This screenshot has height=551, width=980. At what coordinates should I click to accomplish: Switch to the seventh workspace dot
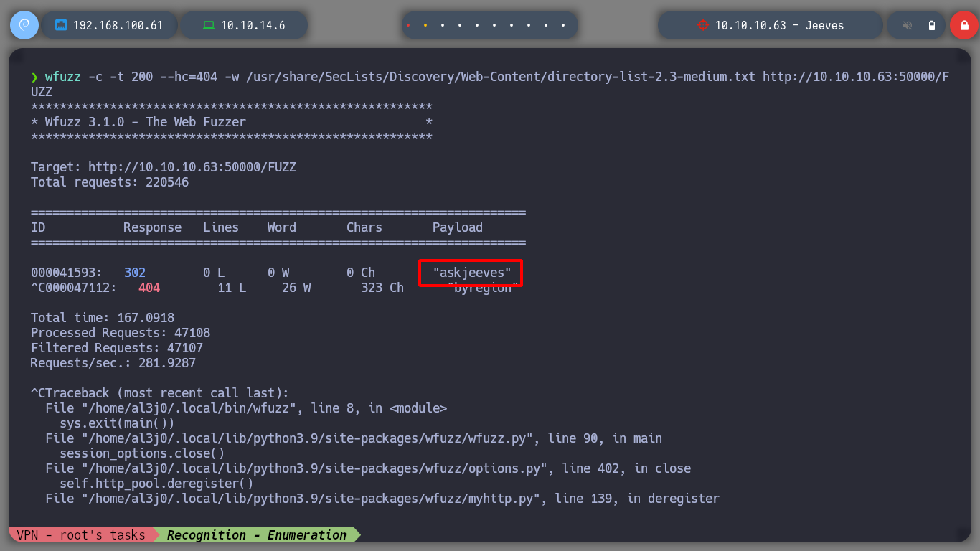click(x=512, y=25)
